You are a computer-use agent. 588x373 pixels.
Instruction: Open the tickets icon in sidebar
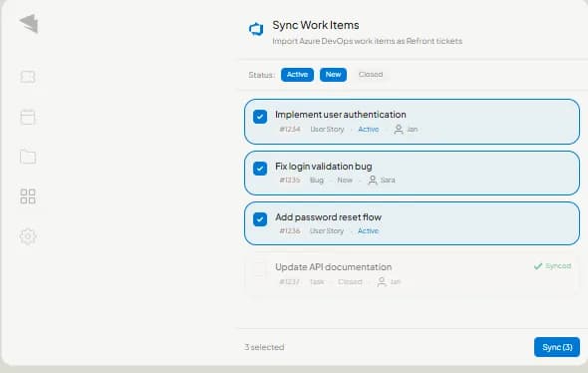(28, 77)
